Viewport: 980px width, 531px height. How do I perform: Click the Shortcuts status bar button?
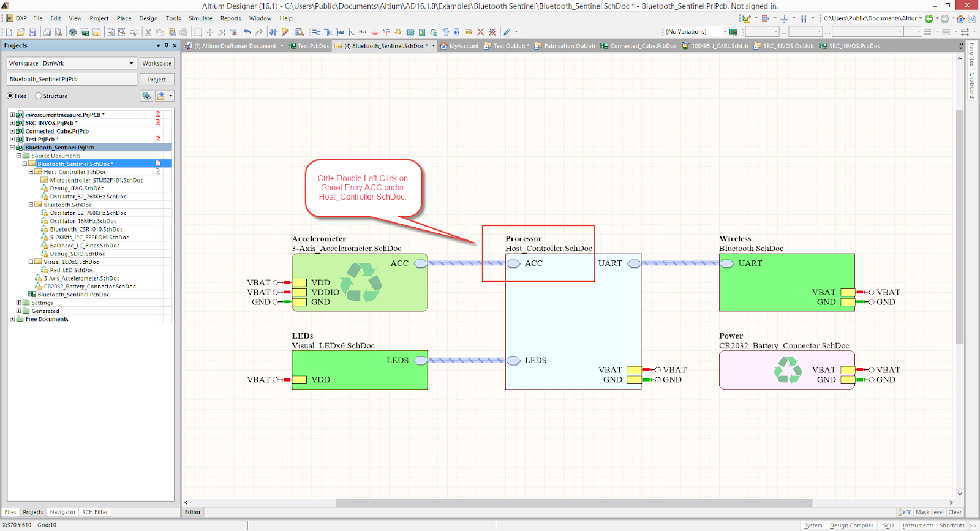952,525
